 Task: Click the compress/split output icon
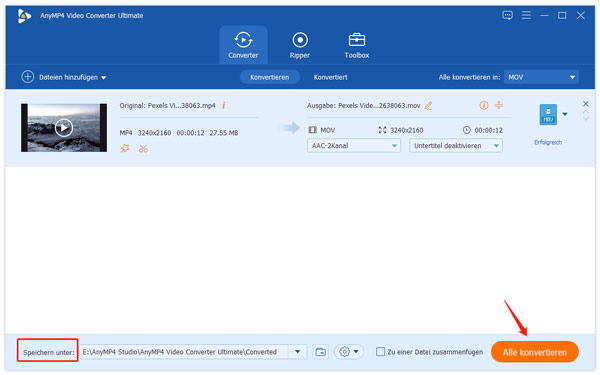click(499, 105)
